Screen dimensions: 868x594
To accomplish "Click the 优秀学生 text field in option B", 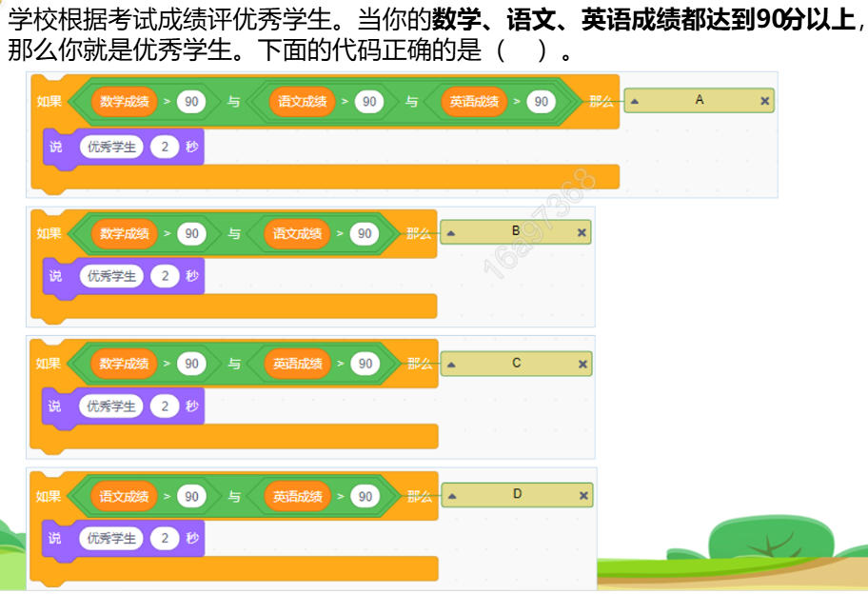I will pyautogui.click(x=111, y=276).
